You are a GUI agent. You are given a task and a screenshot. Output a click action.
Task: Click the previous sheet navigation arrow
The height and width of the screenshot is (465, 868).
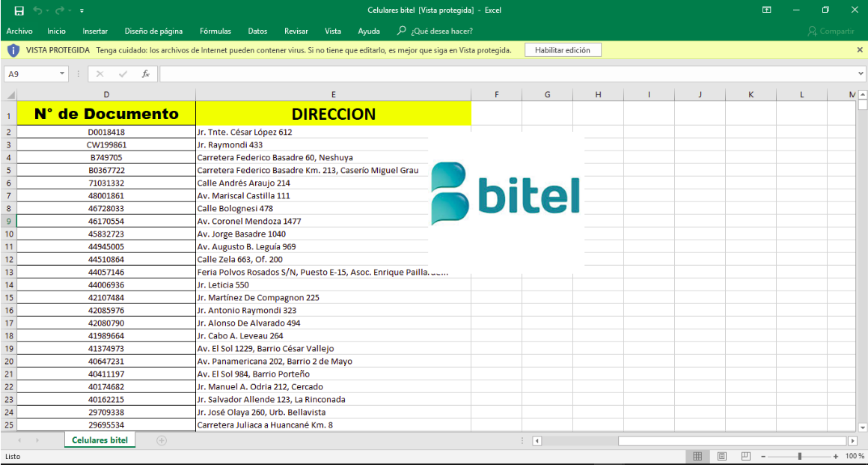[19, 440]
